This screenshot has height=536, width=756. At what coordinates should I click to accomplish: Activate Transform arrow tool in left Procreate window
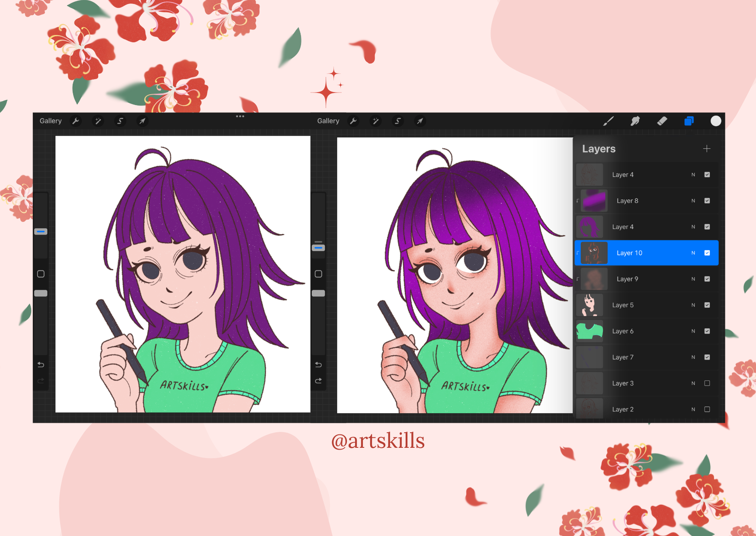click(142, 121)
